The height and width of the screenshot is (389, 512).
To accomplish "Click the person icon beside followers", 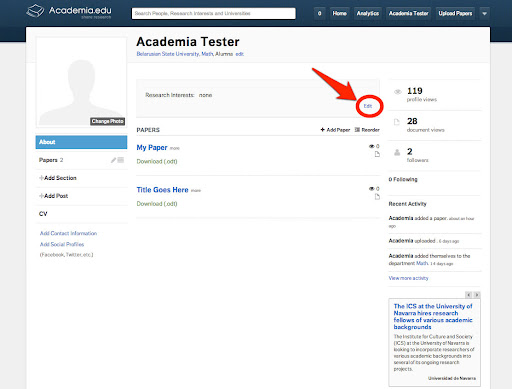I will click(397, 153).
